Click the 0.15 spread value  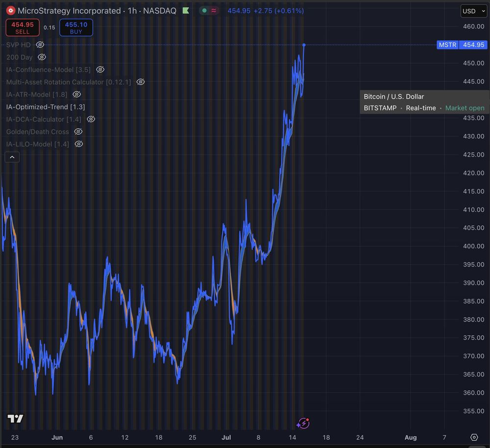[49, 27]
